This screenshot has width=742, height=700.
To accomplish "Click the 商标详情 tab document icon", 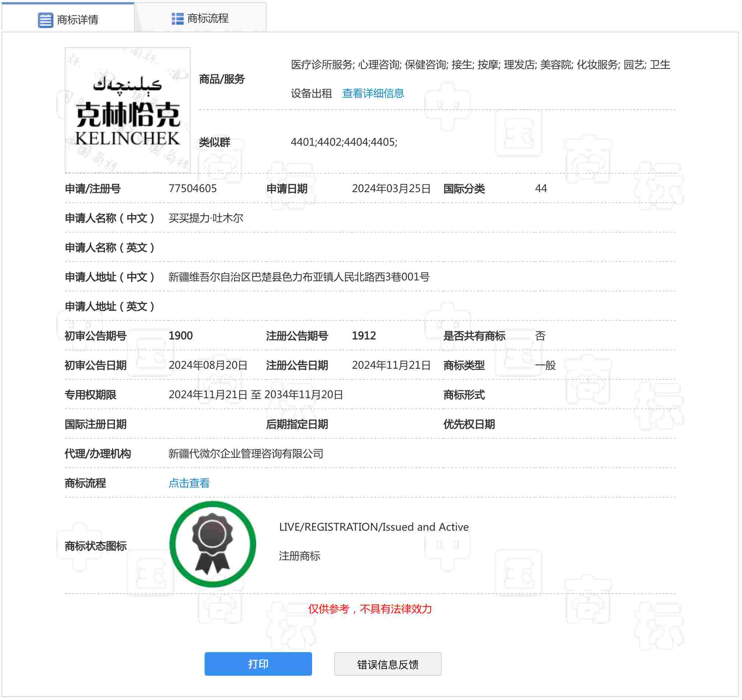I will (46, 20).
